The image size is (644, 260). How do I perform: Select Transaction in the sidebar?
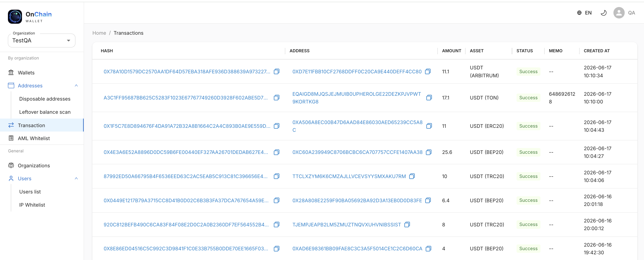pos(42,125)
